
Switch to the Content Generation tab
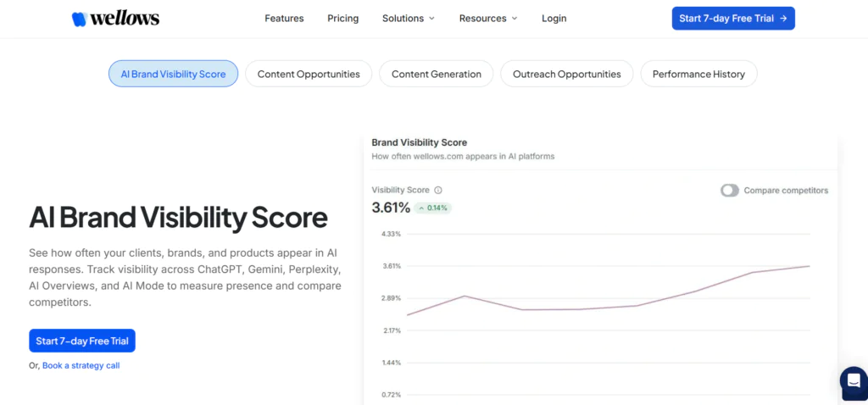(436, 74)
